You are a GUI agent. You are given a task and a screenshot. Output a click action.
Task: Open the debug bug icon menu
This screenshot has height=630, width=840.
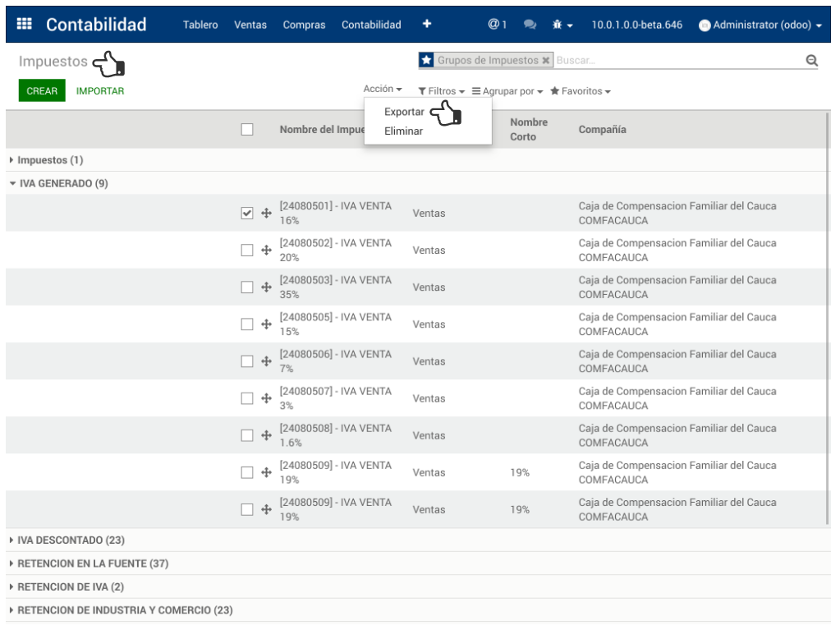[562, 25]
